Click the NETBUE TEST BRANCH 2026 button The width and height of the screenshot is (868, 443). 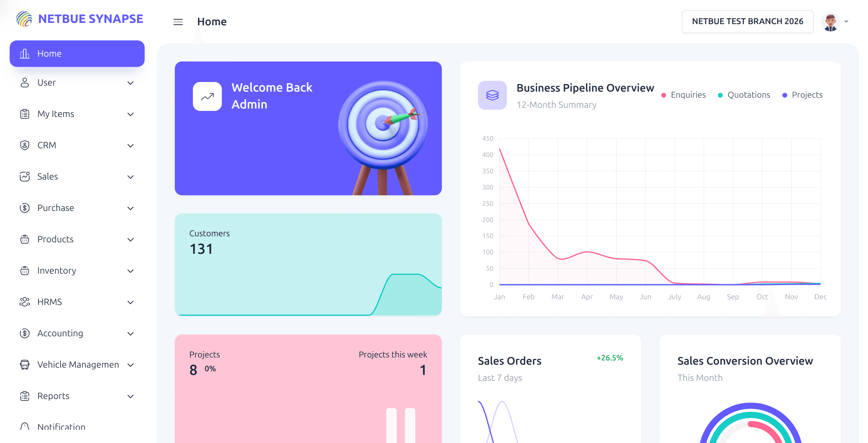[747, 22]
